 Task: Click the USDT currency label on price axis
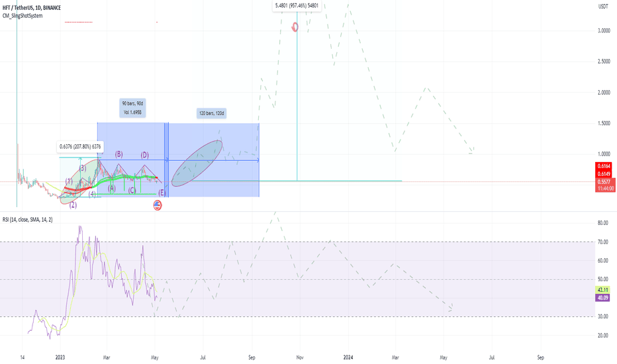603,7
